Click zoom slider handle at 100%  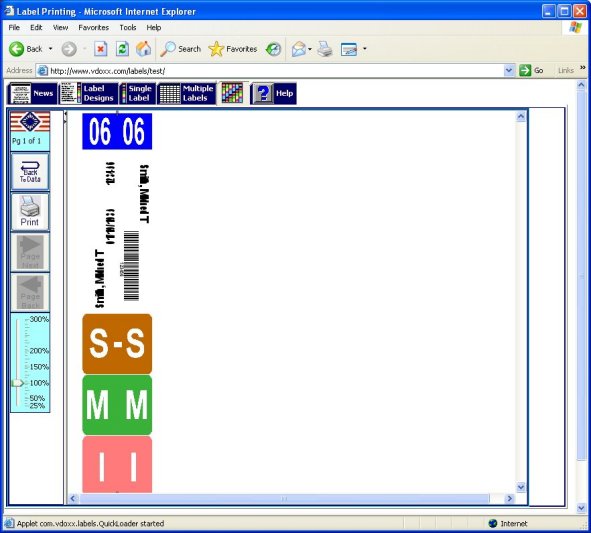[17, 383]
